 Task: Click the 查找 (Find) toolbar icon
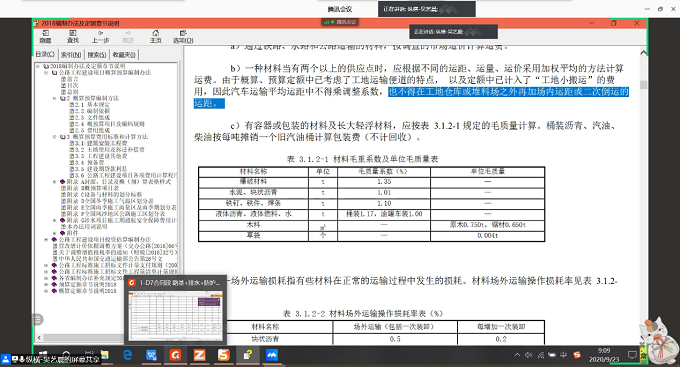[x=72, y=36]
